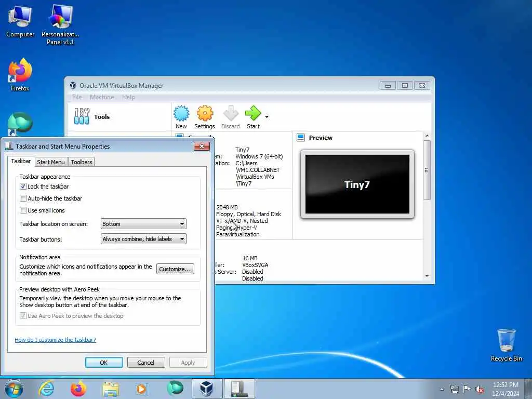Click the VirtualBox taskbar button
Image resolution: width=532 pixels, height=399 pixels.
(x=207, y=389)
